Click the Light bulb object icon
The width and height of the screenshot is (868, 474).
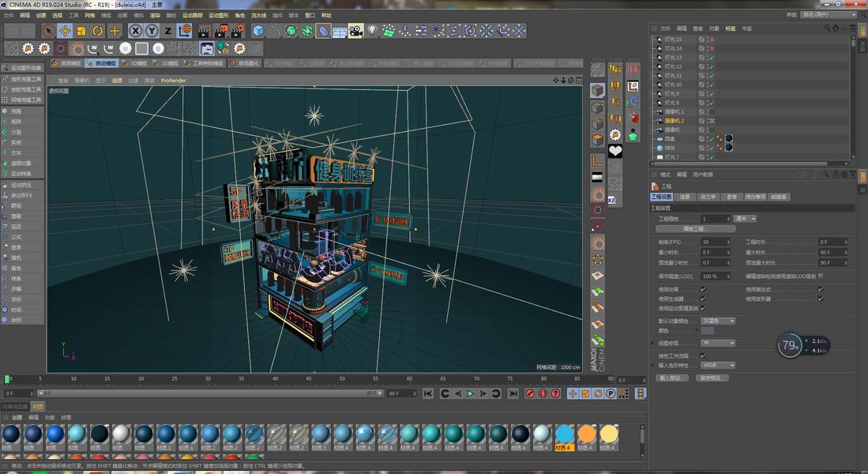point(373,31)
